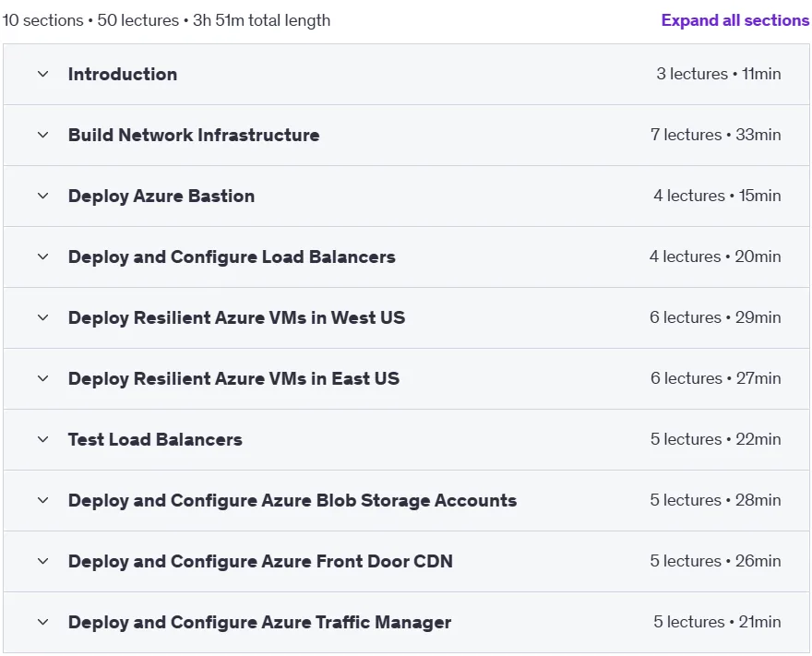Expand Build Network Infrastructure chevron
The width and height of the screenshot is (812, 656).
[x=43, y=135]
